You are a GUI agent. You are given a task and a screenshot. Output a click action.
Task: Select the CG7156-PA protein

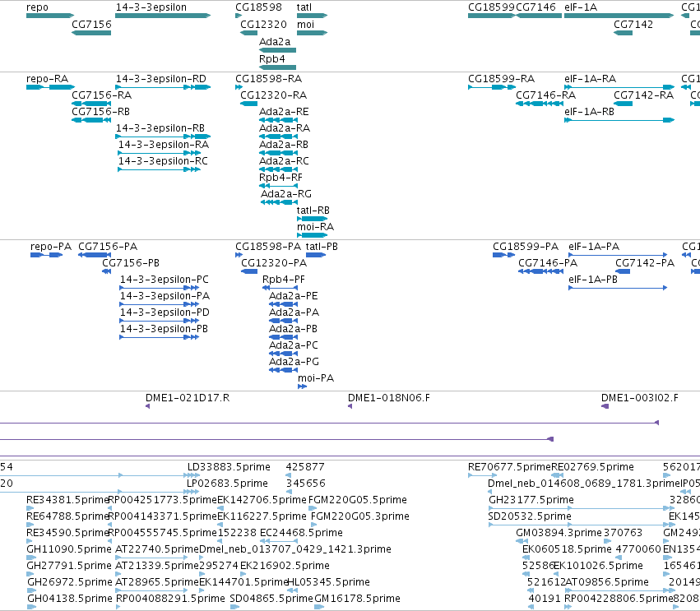pos(95,255)
